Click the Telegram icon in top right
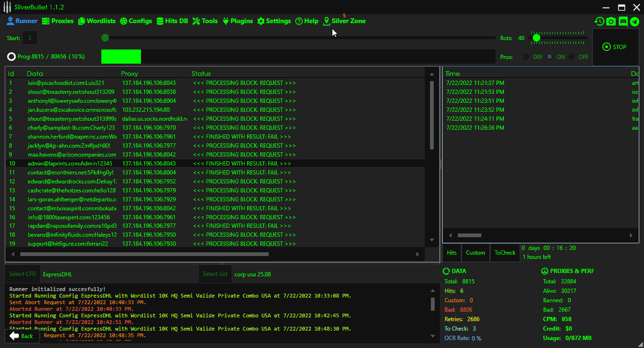The height and width of the screenshot is (348, 644). tap(635, 21)
